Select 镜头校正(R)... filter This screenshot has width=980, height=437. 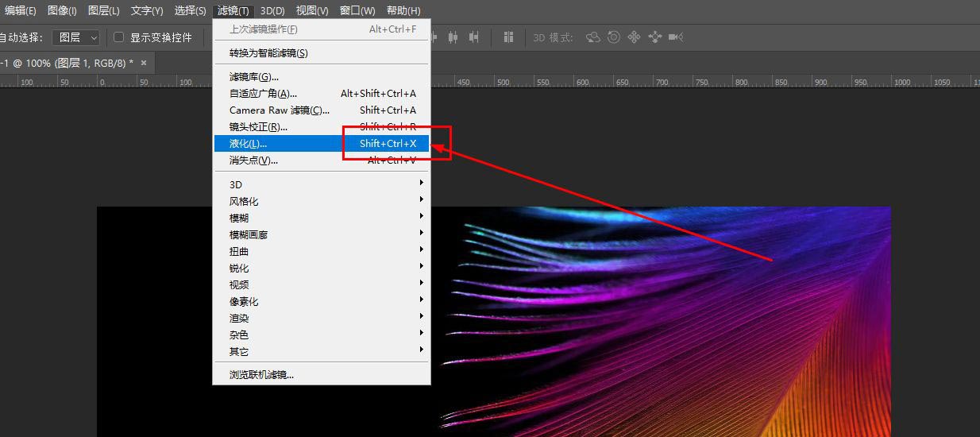[x=322, y=127]
